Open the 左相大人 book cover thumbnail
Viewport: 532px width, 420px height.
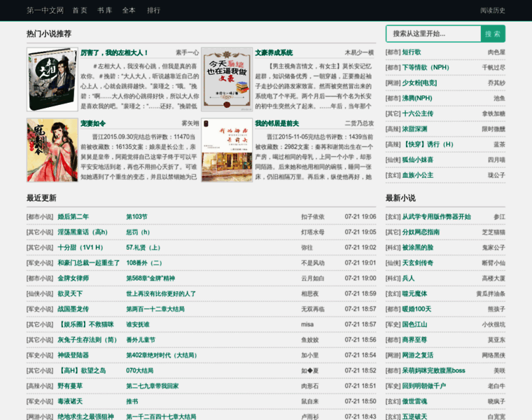coord(52,79)
